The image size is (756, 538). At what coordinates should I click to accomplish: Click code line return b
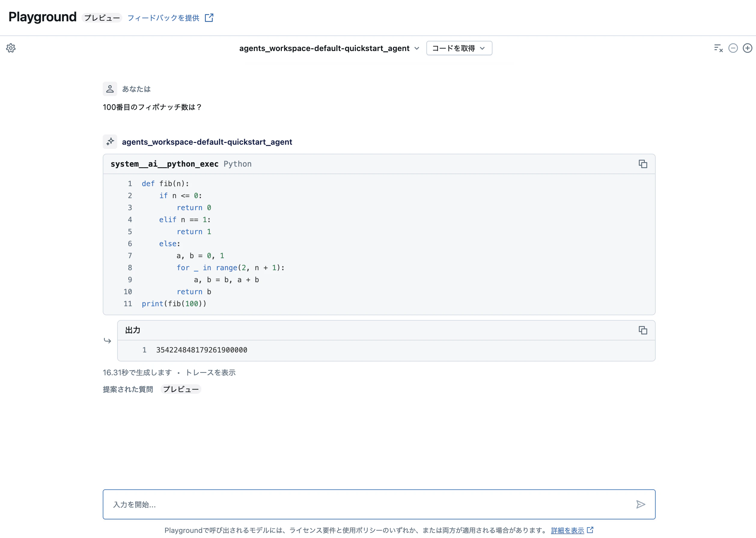coord(194,292)
